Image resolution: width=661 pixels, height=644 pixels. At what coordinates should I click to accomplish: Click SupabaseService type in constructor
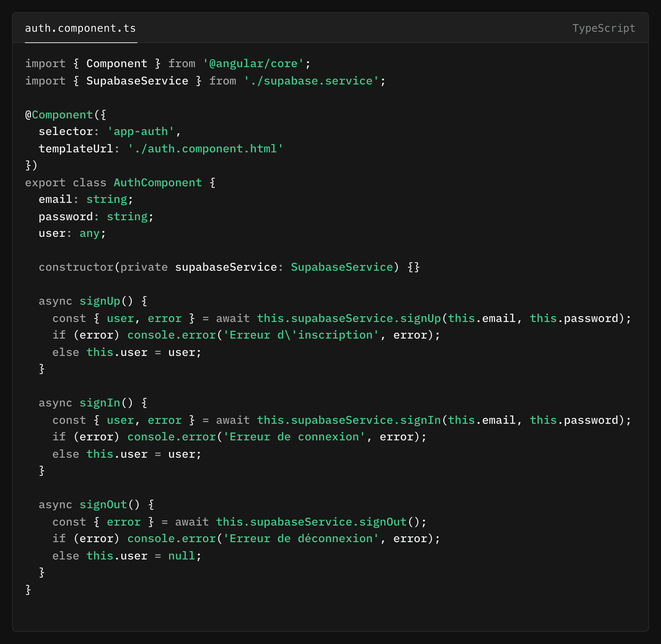click(x=342, y=268)
